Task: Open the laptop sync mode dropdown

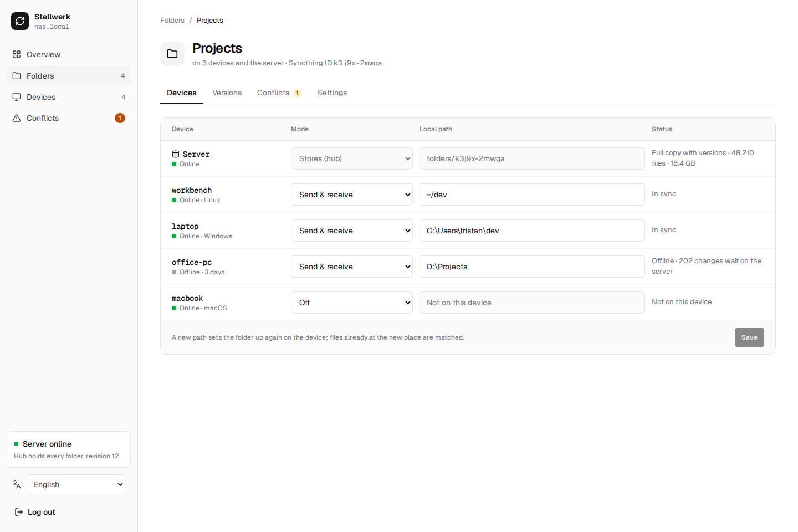Action: [352, 231]
